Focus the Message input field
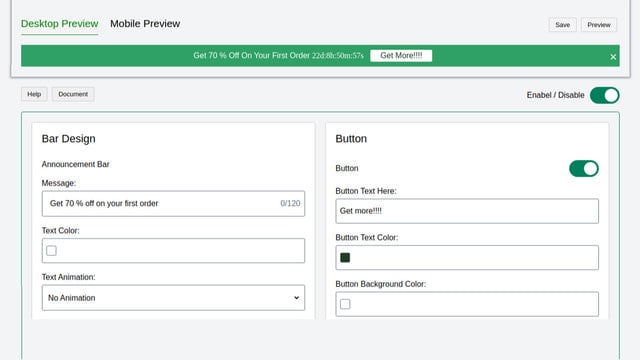Viewport: 640px width, 360px height. (x=173, y=204)
